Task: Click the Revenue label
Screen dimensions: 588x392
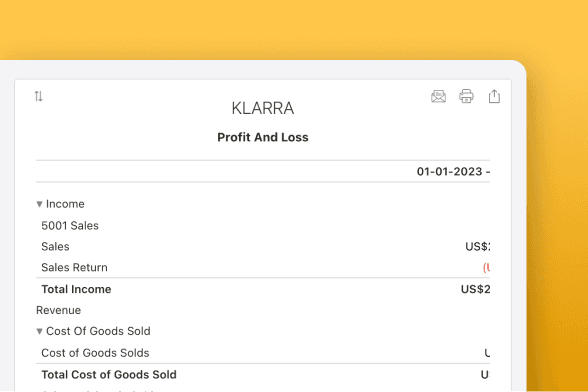Action: click(58, 310)
